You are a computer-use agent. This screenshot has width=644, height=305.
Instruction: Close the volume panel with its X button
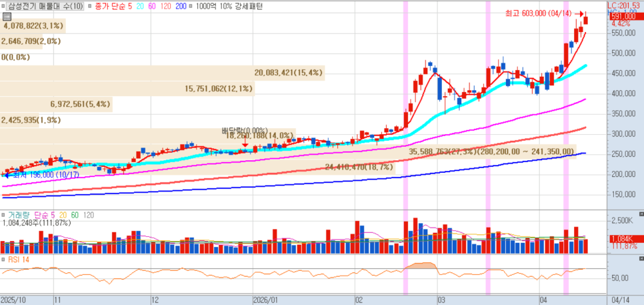pos(641,214)
